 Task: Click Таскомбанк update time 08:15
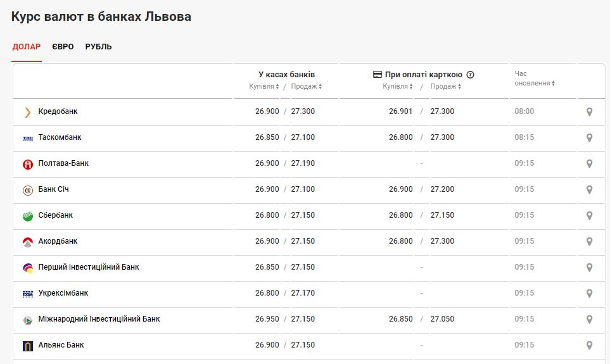pos(524,137)
